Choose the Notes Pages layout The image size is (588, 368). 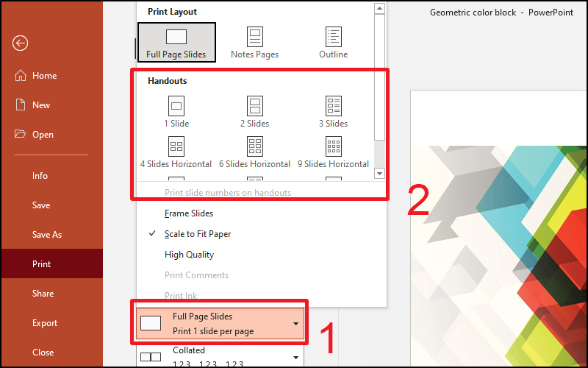(x=254, y=43)
